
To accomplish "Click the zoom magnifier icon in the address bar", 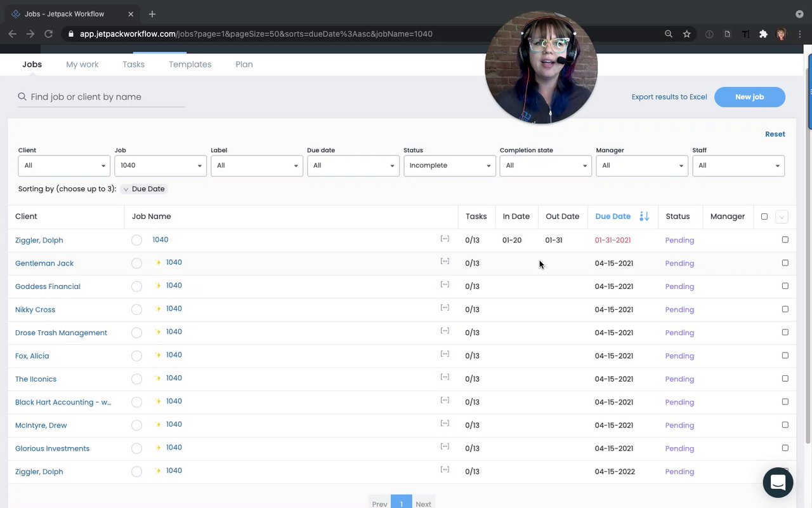I will click(x=669, y=34).
